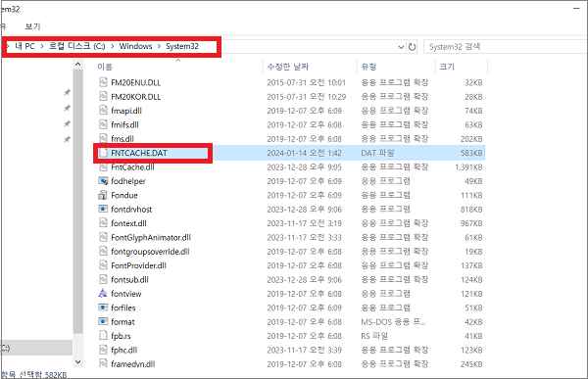Click the Fondue application icon

point(103,195)
